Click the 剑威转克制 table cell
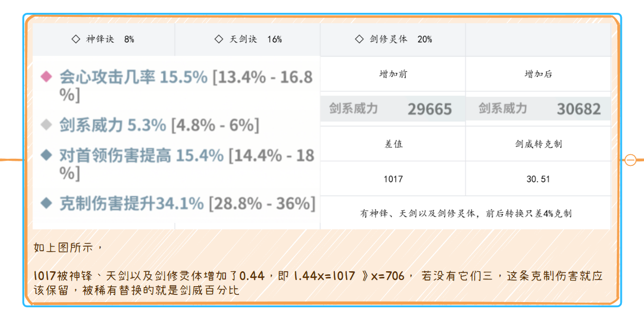Viewport: 644px width, 318px height. [538, 144]
